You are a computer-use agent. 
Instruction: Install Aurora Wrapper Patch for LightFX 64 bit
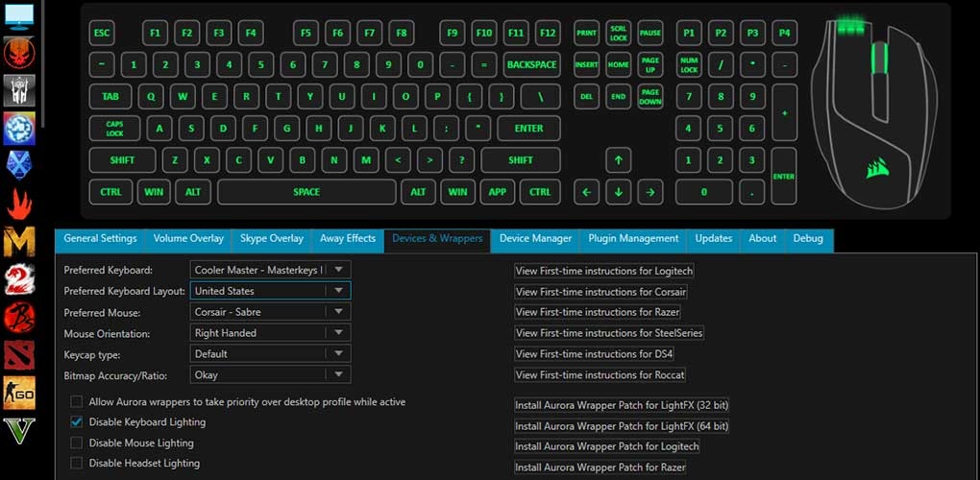(x=622, y=426)
